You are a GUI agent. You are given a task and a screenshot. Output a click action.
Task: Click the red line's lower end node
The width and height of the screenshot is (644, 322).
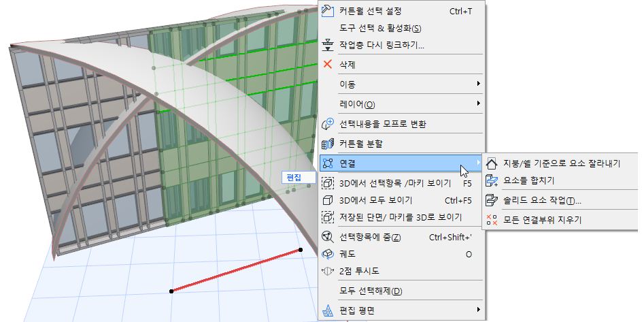[171, 291]
